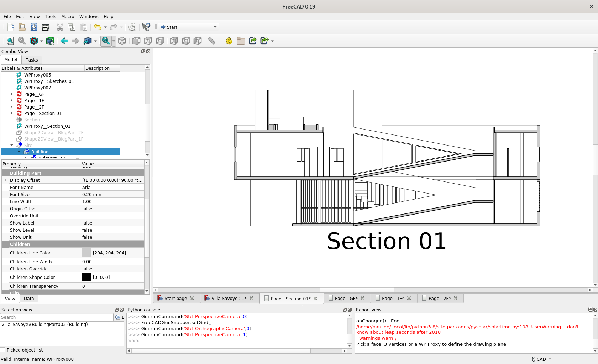Switch to the Page__GF* document tab
598x364 pixels.
click(346, 299)
